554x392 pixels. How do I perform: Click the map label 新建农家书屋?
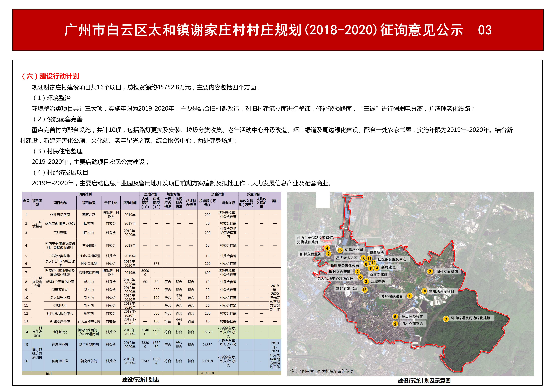347,289
